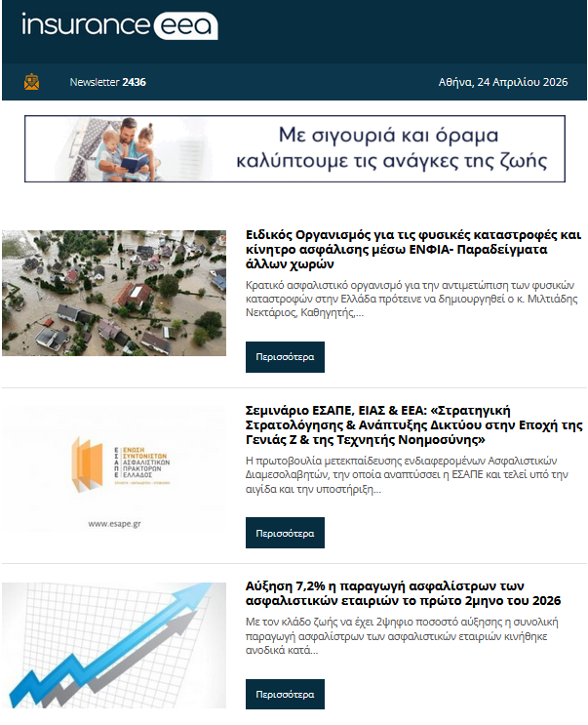Screen dimensions: 588x725
Task: Open headline about Ειδικός Οργανισμός για φυσικές καταστροφές
Action: [412, 249]
